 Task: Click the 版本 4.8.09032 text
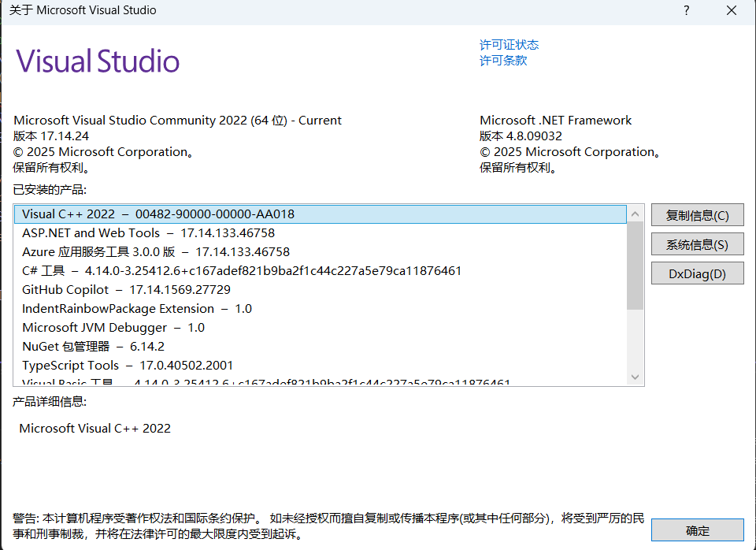coord(521,136)
